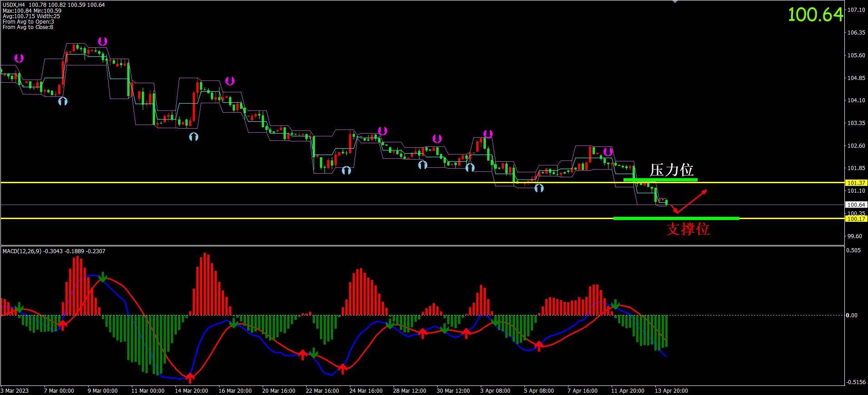Select blue up-arrow sitting below the 101.37 line
The width and height of the screenshot is (868, 395).
click(x=539, y=188)
